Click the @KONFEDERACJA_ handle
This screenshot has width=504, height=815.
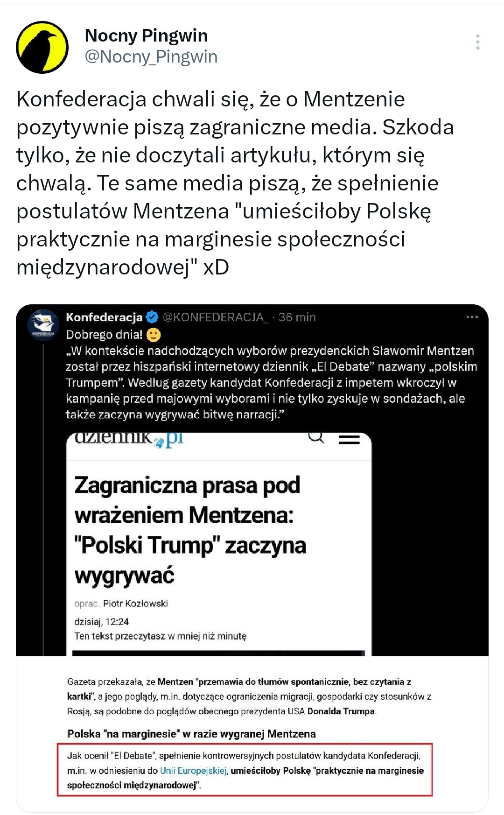[215, 317]
